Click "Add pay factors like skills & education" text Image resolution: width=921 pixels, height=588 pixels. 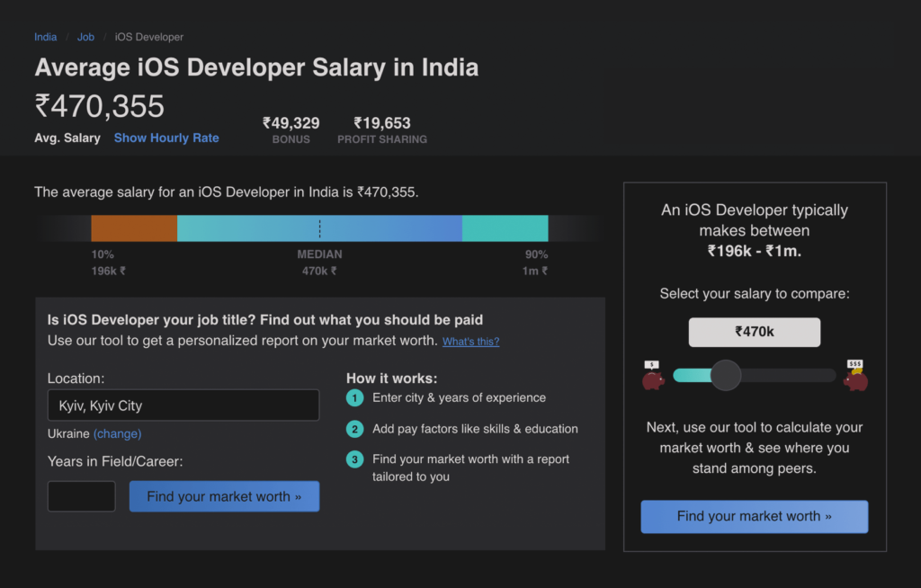pos(475,429)
